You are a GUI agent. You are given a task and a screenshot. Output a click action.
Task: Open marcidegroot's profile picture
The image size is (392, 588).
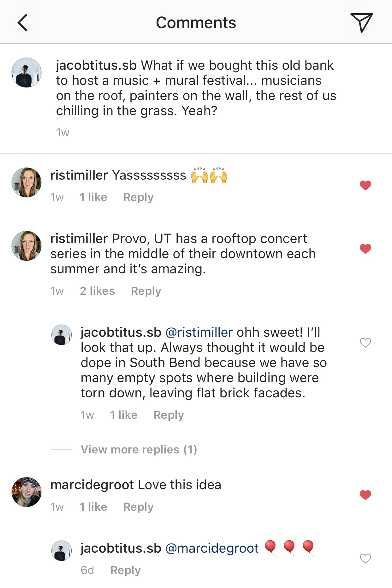tap(27, 492)
